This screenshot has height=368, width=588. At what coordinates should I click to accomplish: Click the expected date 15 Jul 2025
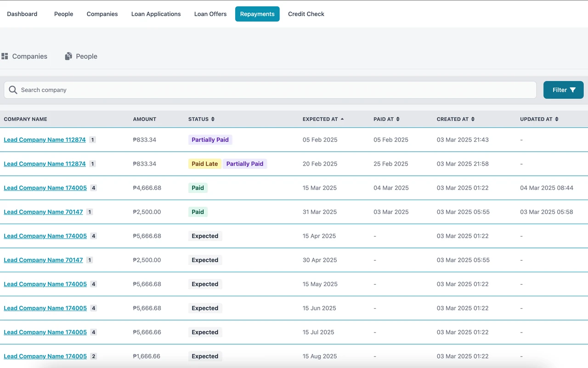318,332
